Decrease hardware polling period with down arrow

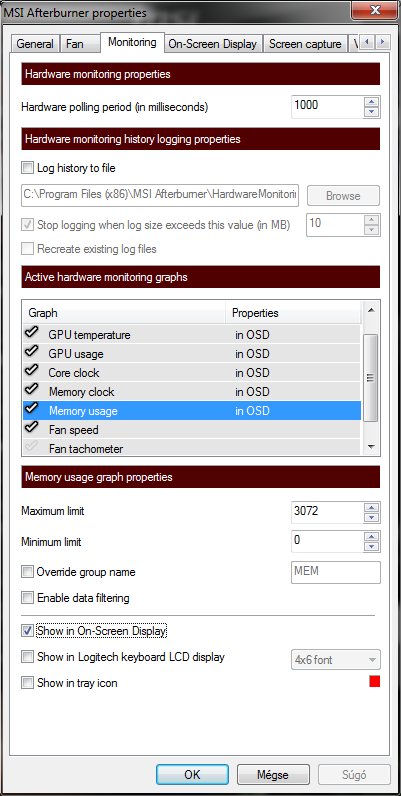[x=372, y=112]
